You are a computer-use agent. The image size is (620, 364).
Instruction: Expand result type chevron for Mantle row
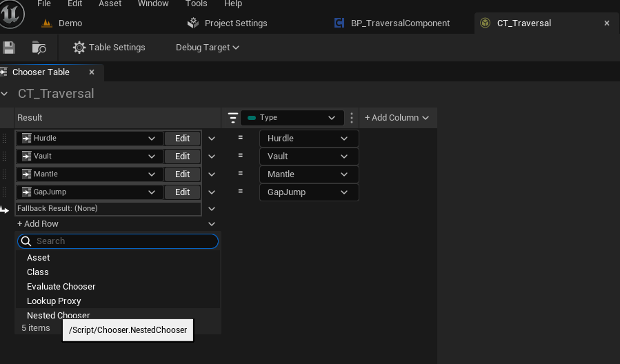(x=212, y=174)
